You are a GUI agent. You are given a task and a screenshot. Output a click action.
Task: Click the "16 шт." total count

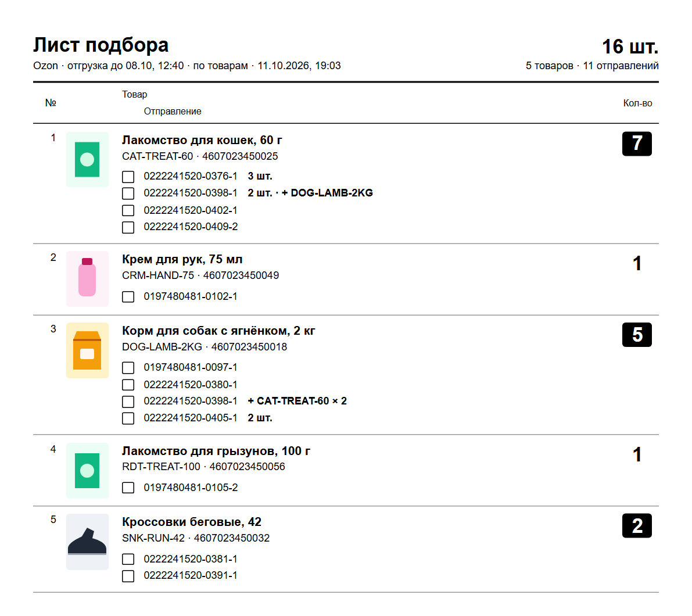coord(630,46)
